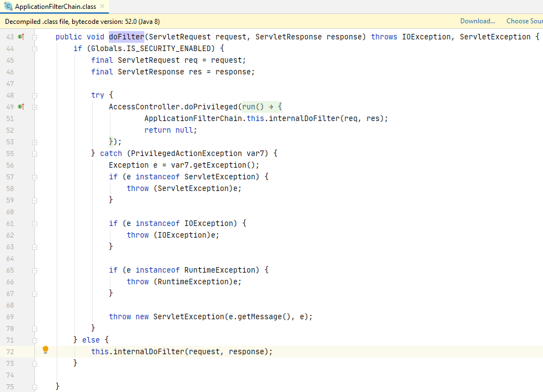Click the fold end marker at line 59
The image size is (543, 392).
(x=34, y=200)
